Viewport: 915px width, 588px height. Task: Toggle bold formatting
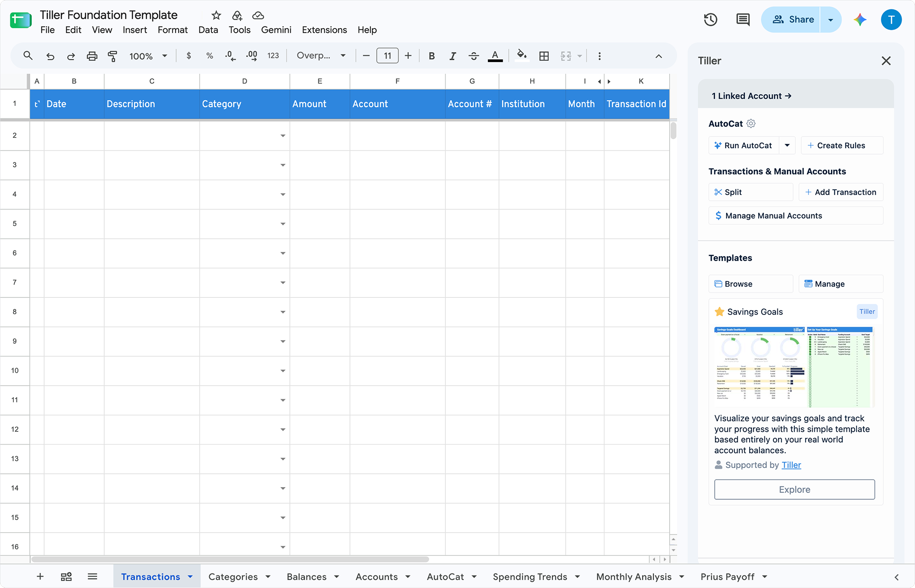click(432, 56)
